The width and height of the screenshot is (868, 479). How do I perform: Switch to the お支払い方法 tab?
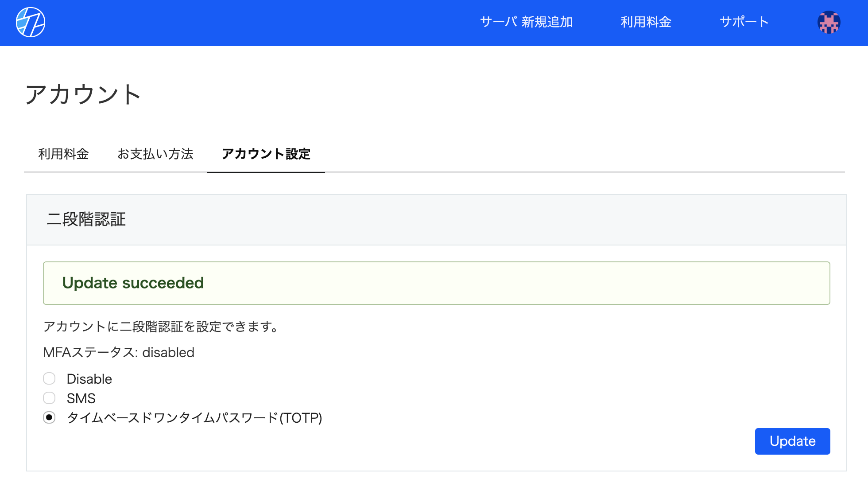pyautogui.click(x=155, y=154)
